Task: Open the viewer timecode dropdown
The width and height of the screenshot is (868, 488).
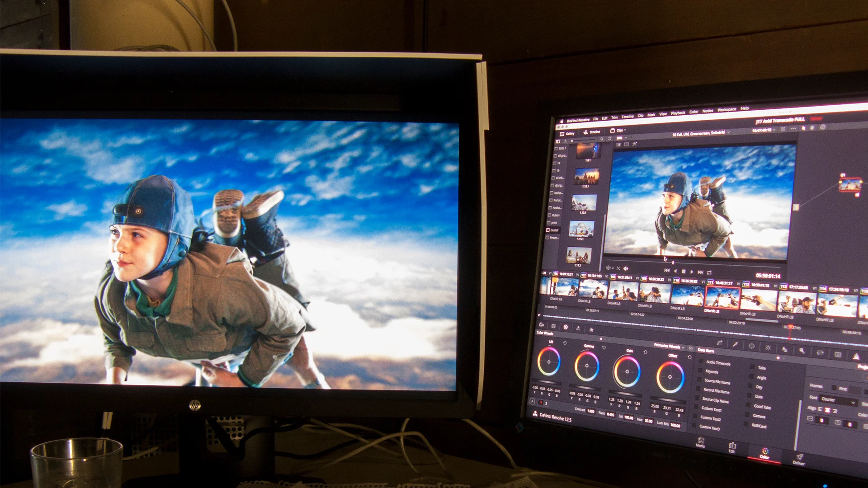Action: pos(764,130)
